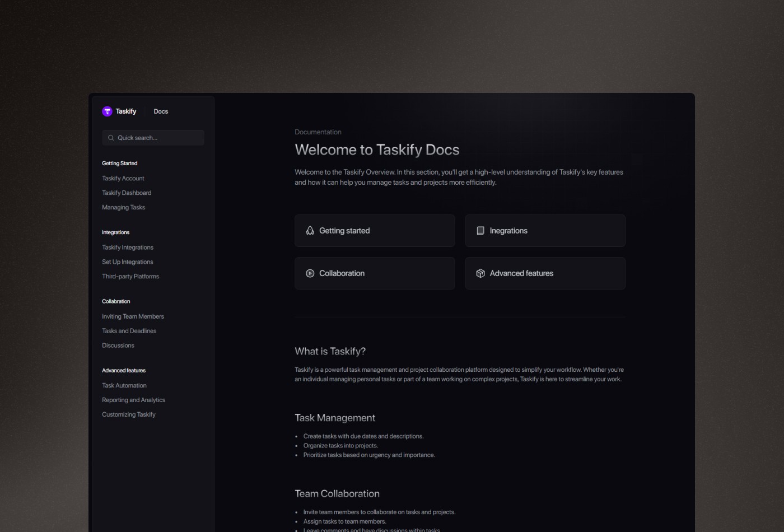Click the Integrations sidebar heading
Screen dimensions: 784x532
[115, 232]
